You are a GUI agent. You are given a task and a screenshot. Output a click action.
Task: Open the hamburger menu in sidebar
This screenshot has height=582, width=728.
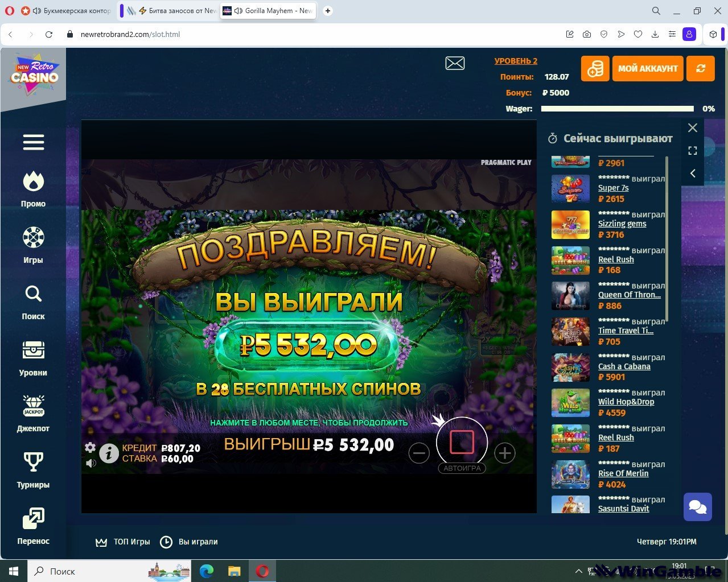(x=34, y=142)
